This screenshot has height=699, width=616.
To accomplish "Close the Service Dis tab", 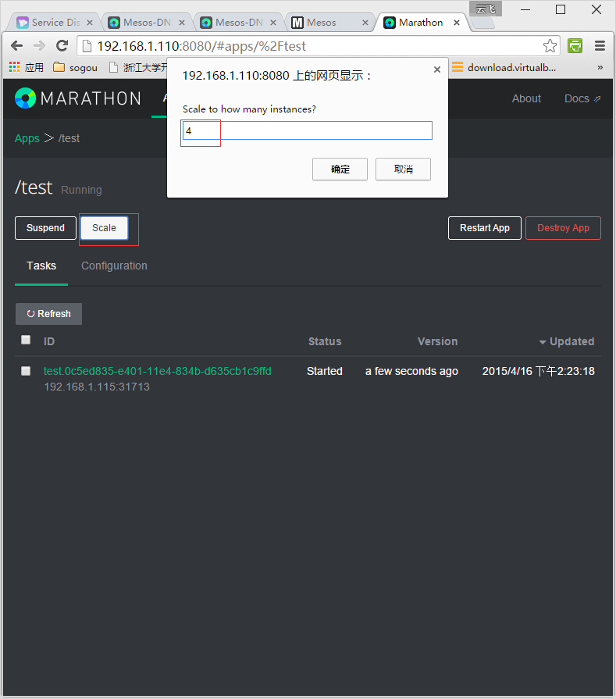I will pyautogui.click(x=90, y=23).
